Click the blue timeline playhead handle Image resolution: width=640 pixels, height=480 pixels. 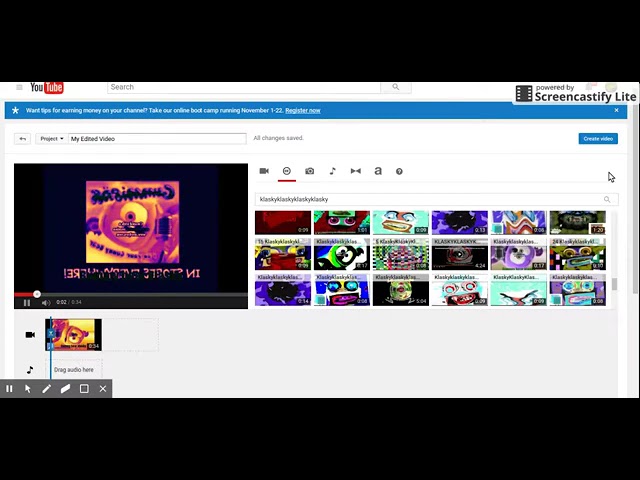coord(51,333)
